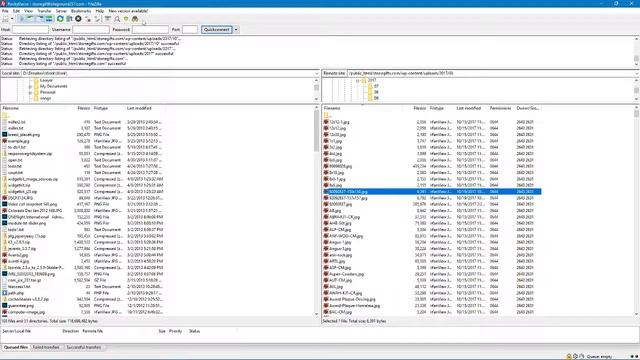Sort remote files by Owner/Group column
The image size is (640, 360).
528,108
